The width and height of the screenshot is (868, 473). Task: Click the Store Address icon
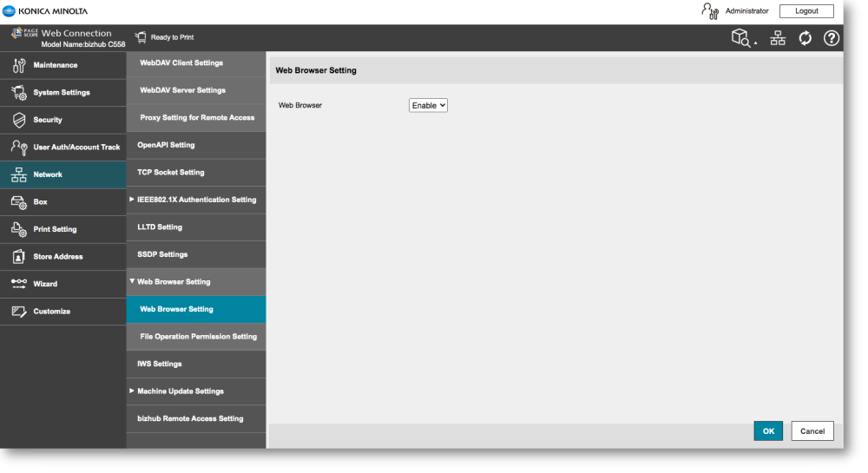click(19, 257)
